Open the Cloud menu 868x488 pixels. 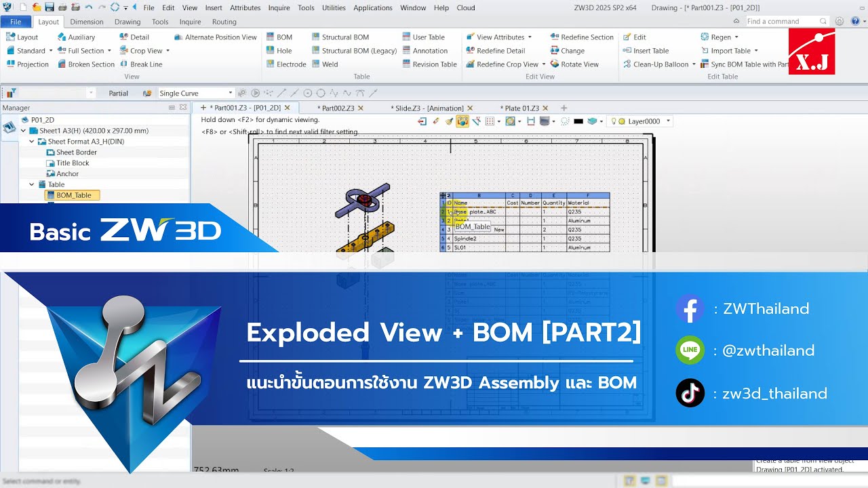(466, 8)
